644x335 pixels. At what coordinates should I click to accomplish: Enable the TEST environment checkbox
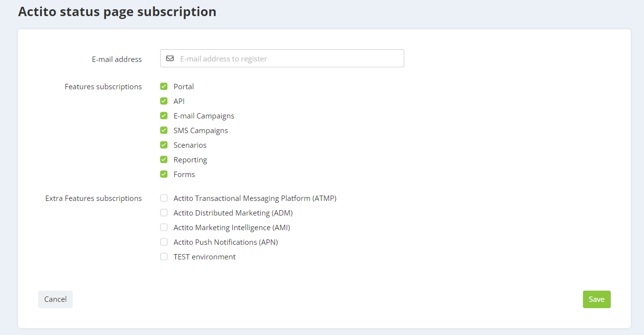164,257
